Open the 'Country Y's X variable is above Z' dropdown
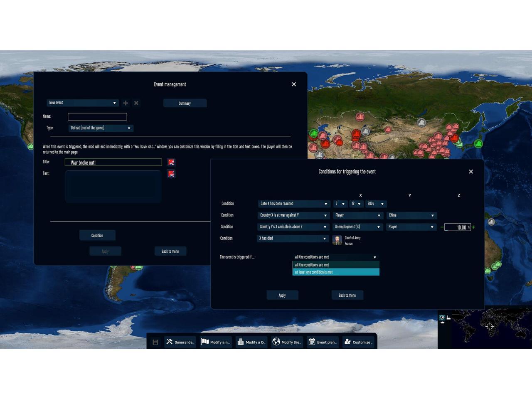The width and height of the screenshot is (532, 399). coord(293,227)
